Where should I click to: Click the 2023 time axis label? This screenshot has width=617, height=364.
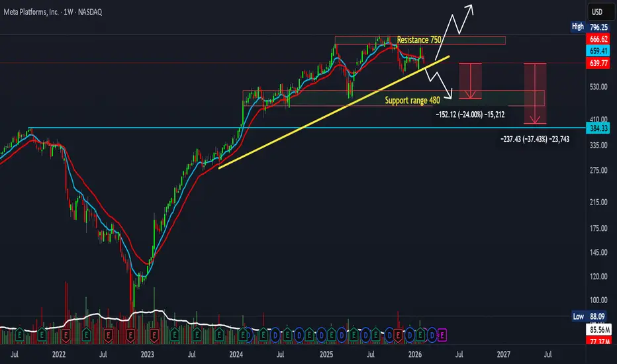(147, 355)
